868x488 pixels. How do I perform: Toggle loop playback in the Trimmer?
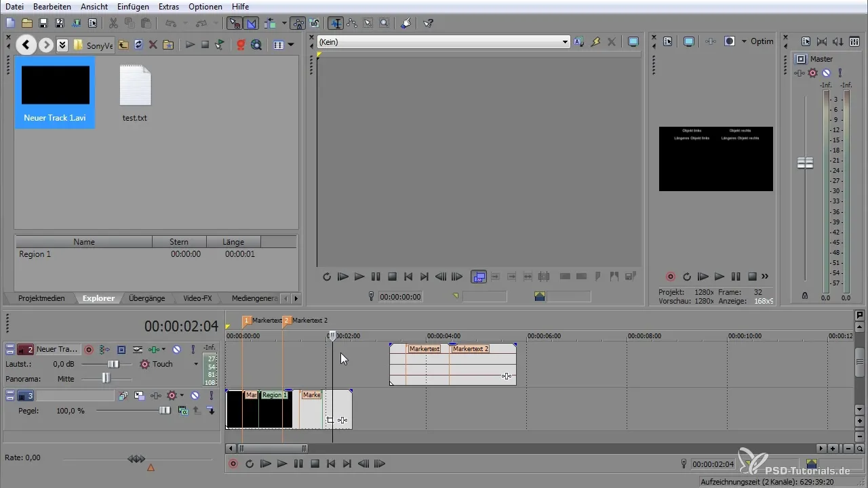point(327,277)
